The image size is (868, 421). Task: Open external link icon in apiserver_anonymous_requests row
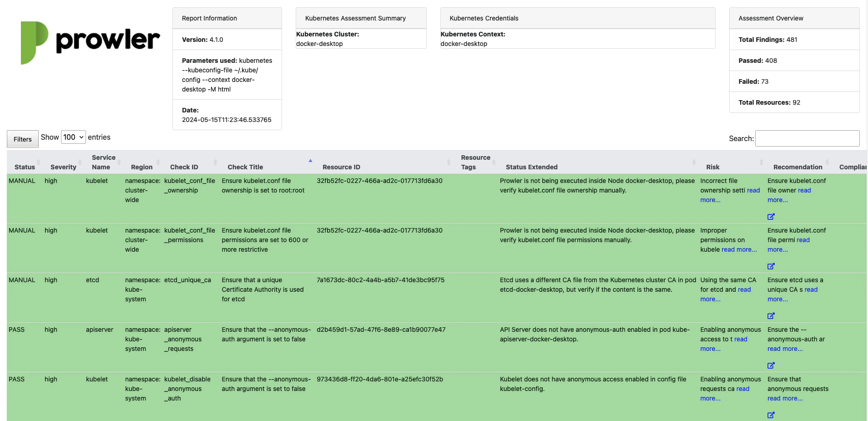771,365
